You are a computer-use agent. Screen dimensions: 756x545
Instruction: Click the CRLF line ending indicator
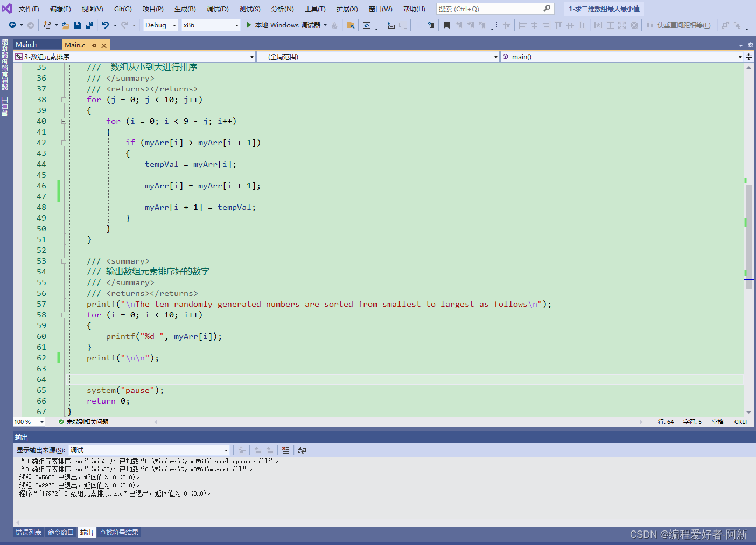point(741,422)
